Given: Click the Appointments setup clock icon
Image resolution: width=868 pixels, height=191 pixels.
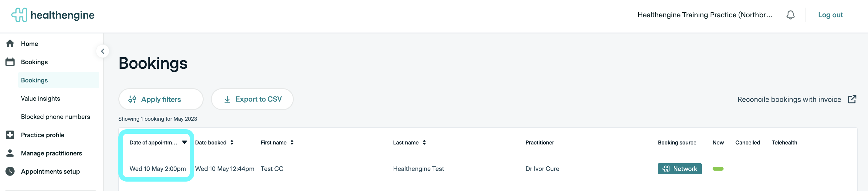Looking at the screenshot, I should (x=10, y=172).
